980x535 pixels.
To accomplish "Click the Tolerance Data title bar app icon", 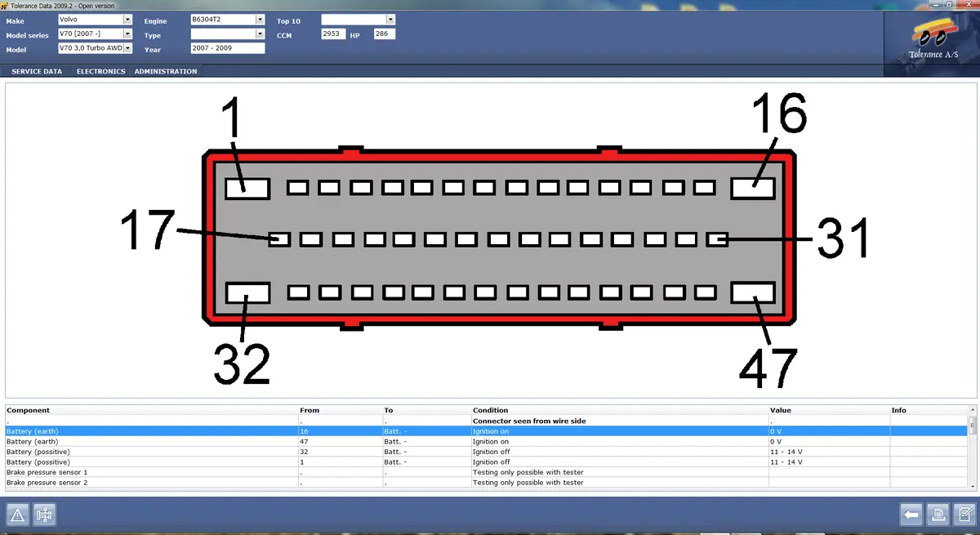I will (5, 5).
